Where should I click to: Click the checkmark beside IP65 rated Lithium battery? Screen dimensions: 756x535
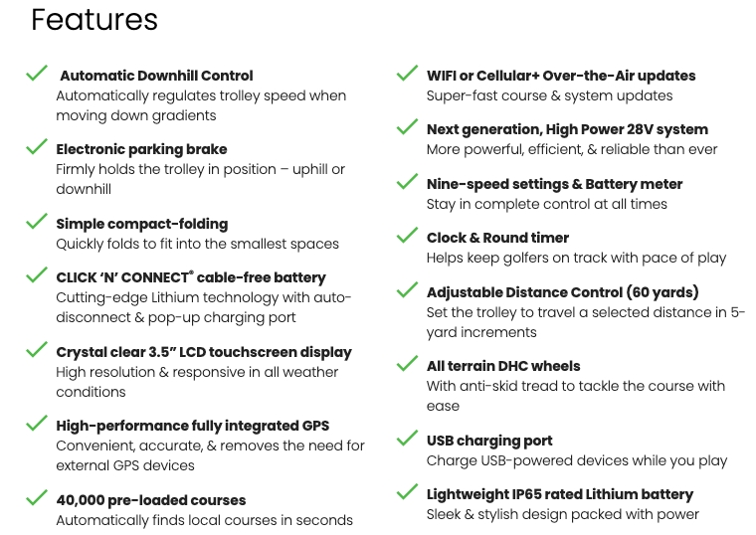(407, 492)
